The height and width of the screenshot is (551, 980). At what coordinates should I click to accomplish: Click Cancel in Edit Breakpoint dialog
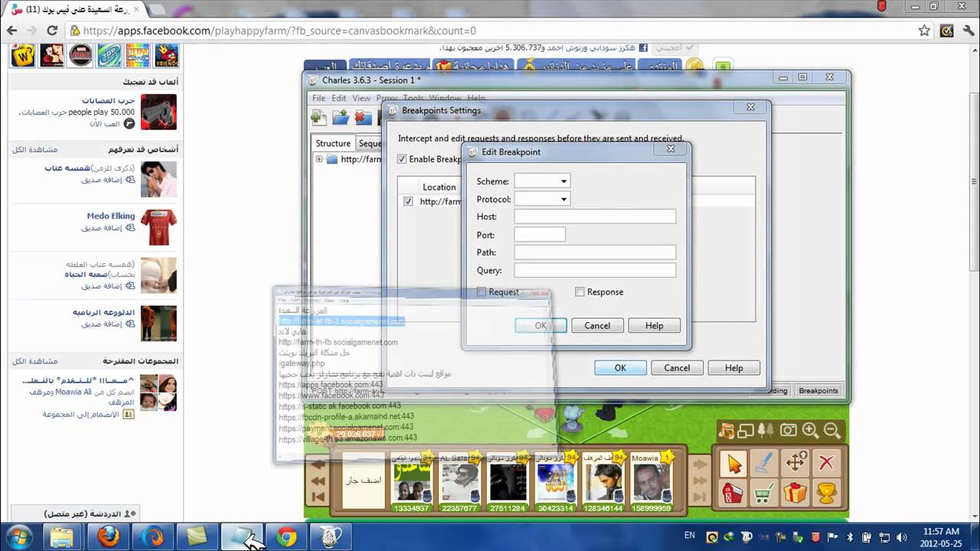pyautogui.click(x=597, y=325)
